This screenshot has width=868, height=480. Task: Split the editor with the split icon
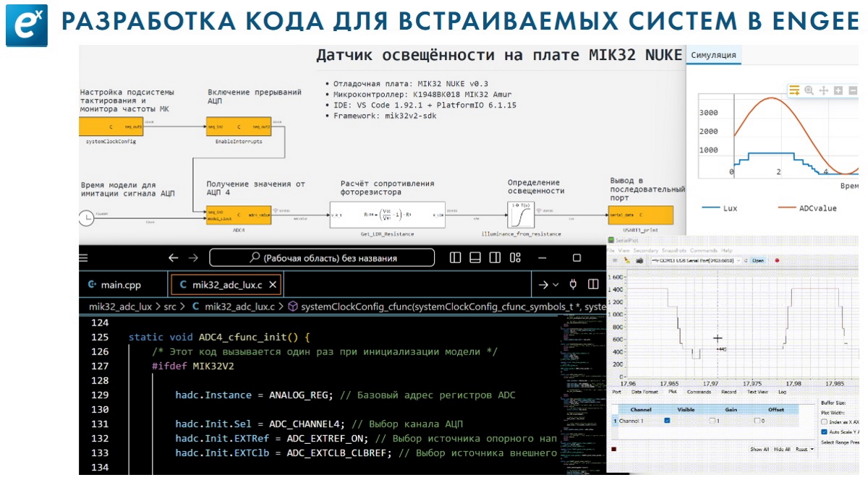click(593, 284)
